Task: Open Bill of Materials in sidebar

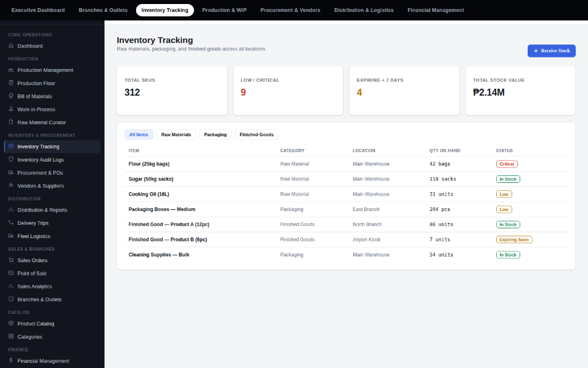Action: (x=52, y=96)
